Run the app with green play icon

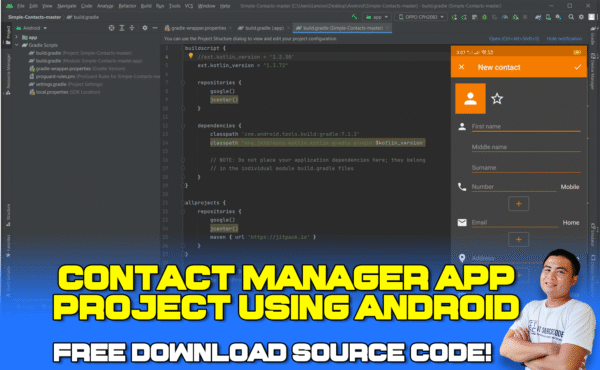(454, 17)
